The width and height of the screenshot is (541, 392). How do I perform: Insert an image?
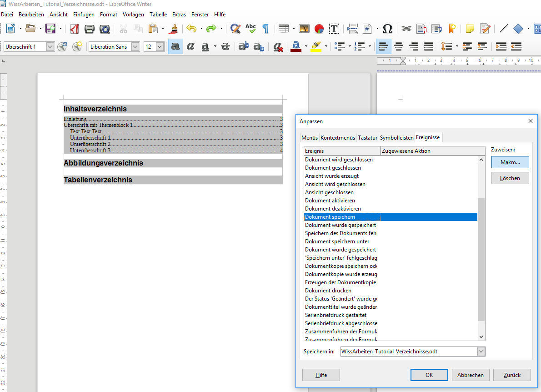[304, 29]
